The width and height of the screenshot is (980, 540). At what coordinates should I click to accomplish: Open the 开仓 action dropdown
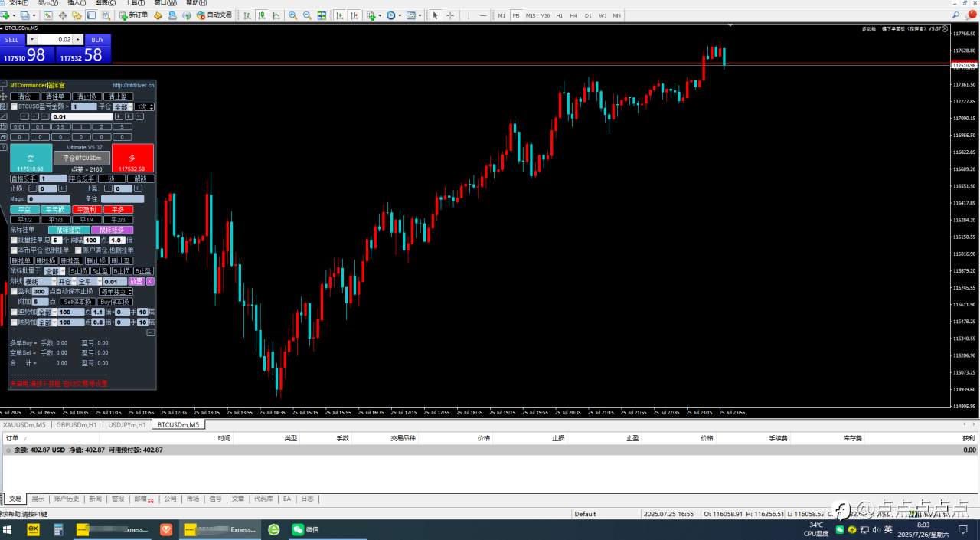67,281
